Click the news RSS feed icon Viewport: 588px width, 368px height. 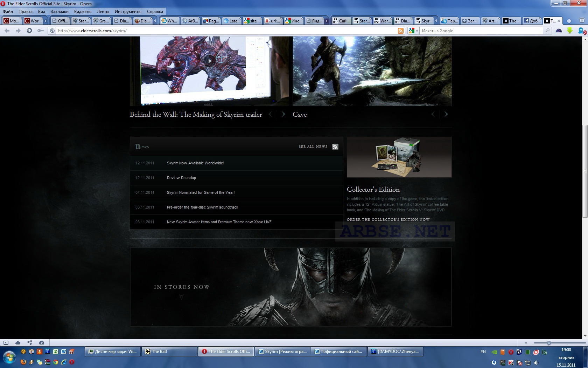click(335, 147)
